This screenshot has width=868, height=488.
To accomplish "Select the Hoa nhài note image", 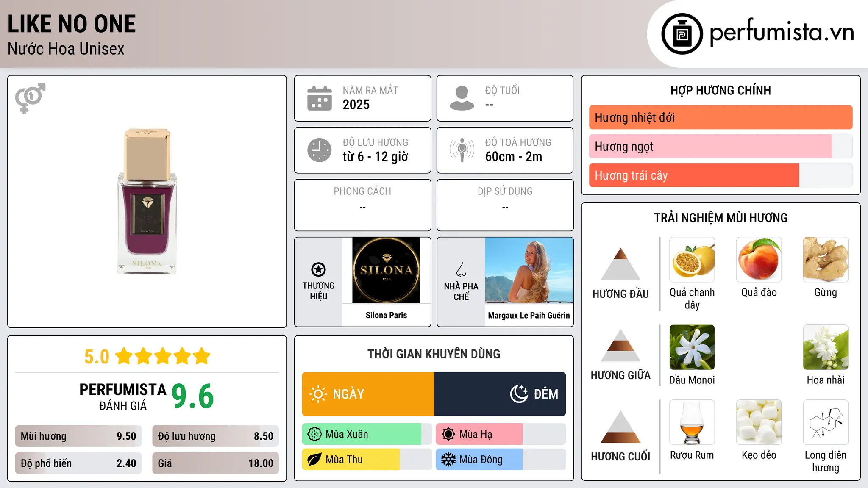I will pos(826,347).
